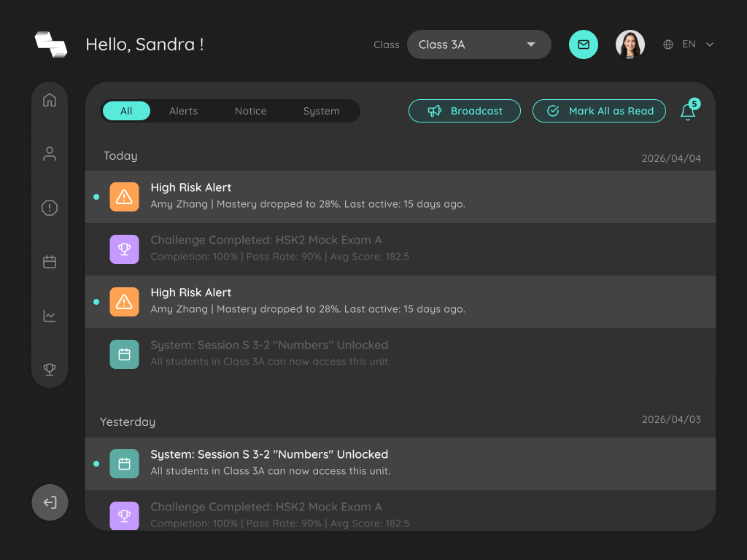This screenshot has width=747, height=560.
Task: Click the logout button
Action: (x=50, y=502)
